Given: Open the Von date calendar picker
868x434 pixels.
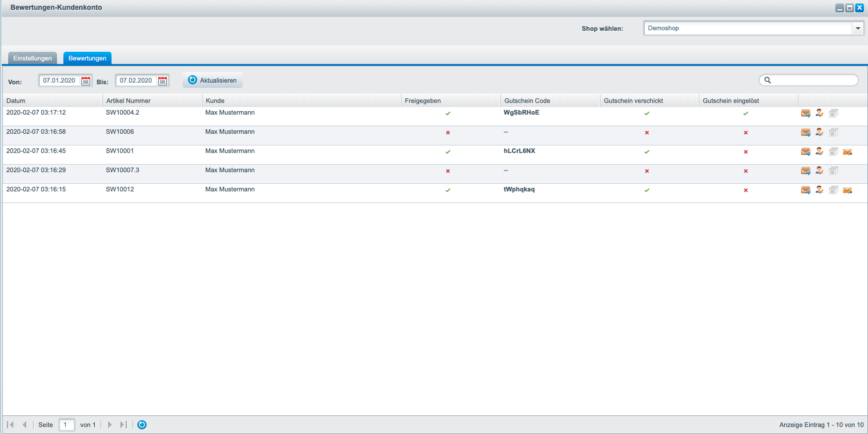Looking at the screenshot, I should point(86,81).
